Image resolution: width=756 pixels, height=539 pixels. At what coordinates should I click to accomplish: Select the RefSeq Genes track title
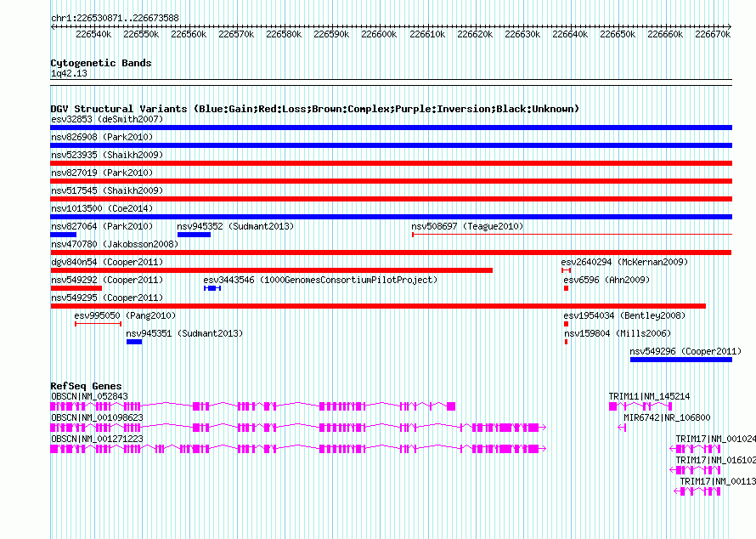(86, 386)
